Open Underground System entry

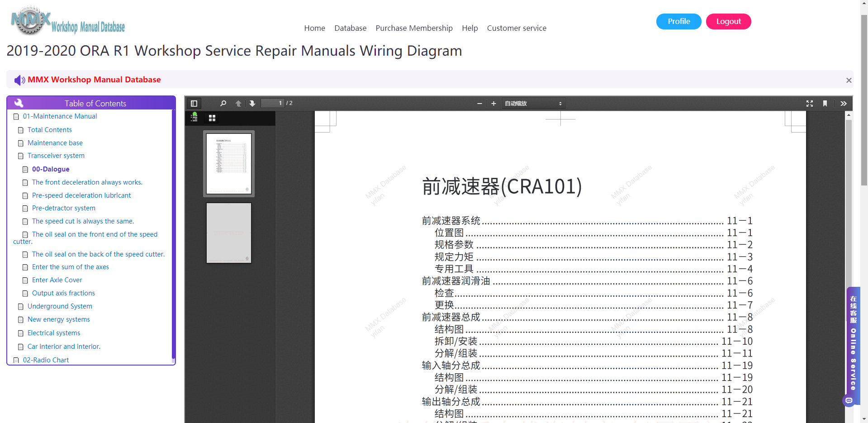pyautogui.click(x=60, y=306)
